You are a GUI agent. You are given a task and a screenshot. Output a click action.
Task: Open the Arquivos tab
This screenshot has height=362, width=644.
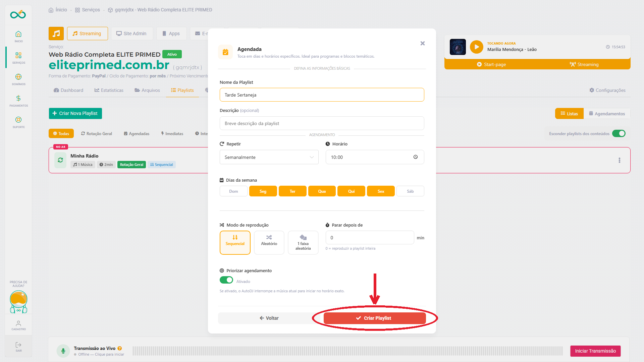[147, 90]
